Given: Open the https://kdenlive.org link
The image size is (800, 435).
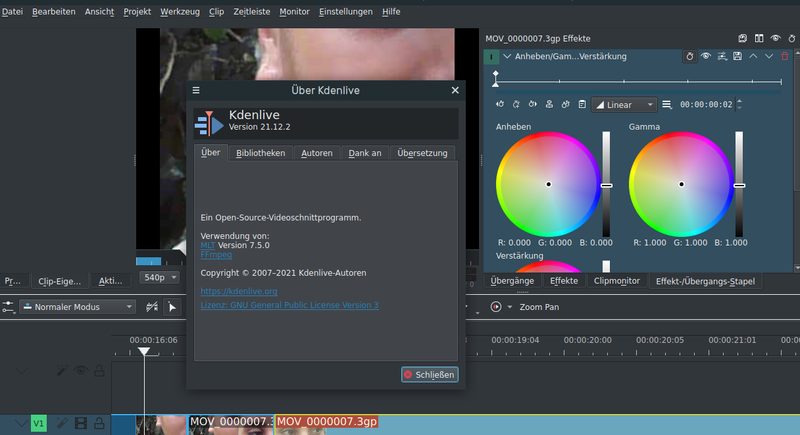Looking at the screenshot, I should click(x=239, y=291).
